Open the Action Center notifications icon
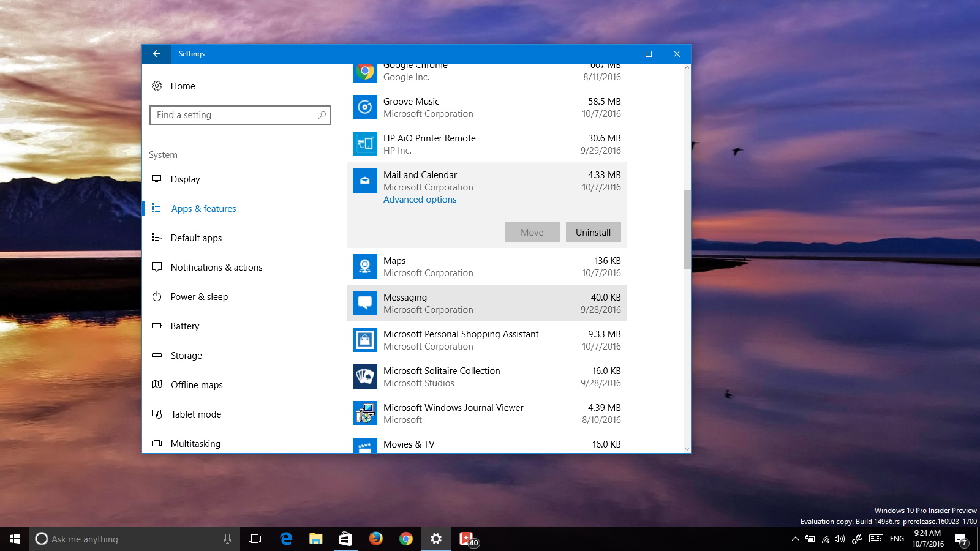 (x=962, y=539)
